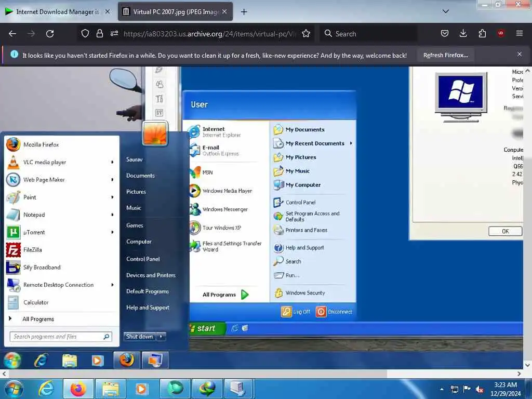
Task: Open the uBlock Origin extension
Action: coord(501,33)
